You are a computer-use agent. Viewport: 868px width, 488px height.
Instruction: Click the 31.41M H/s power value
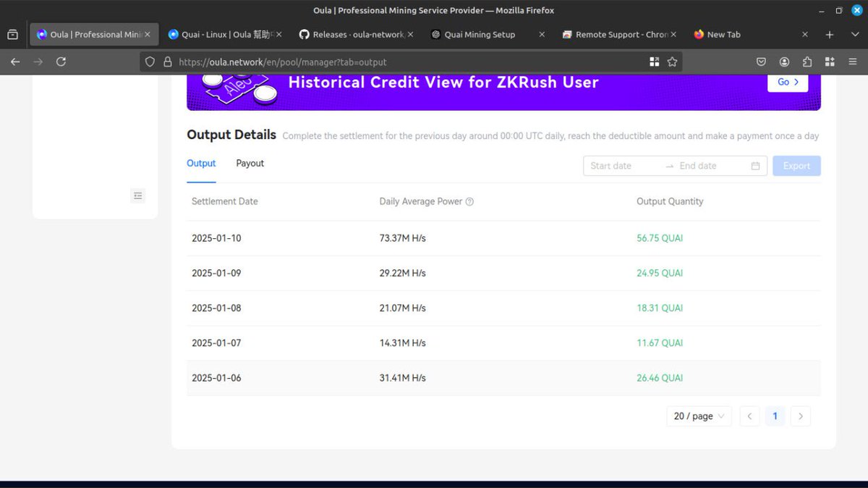click(403, 378)
